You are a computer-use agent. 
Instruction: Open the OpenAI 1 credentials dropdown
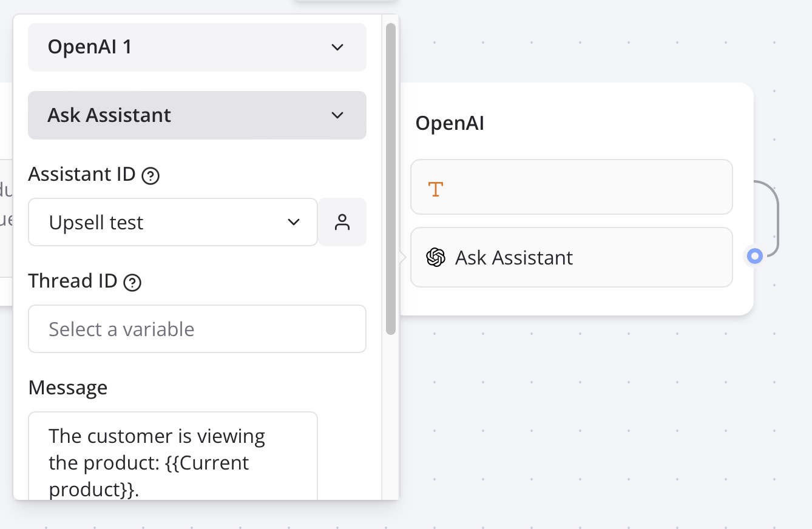pos(197,47)
